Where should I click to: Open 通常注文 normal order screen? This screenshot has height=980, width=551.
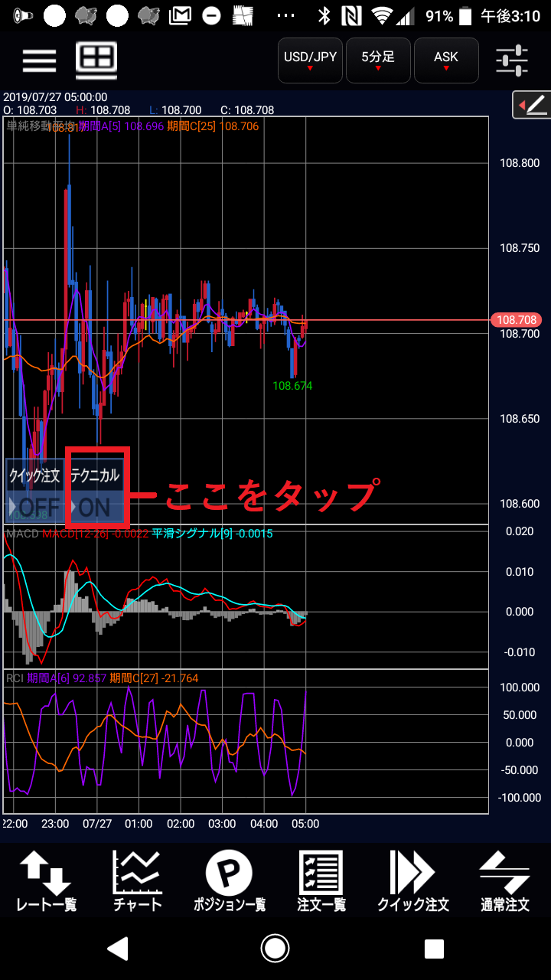pyautogui.click(x=504, y=883)
